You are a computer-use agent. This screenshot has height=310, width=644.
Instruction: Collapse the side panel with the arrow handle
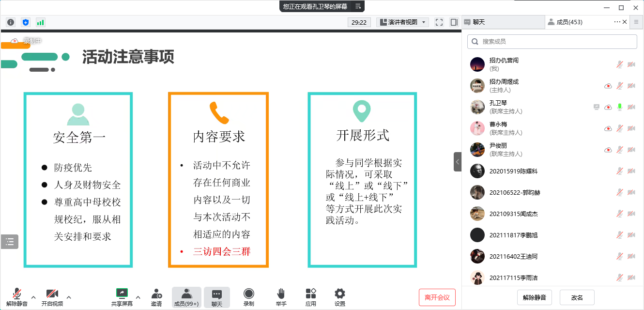457,162
